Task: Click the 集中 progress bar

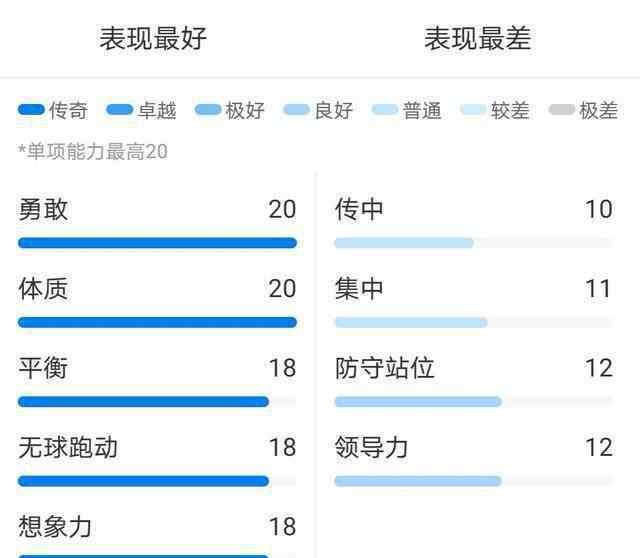Action: 474,322
